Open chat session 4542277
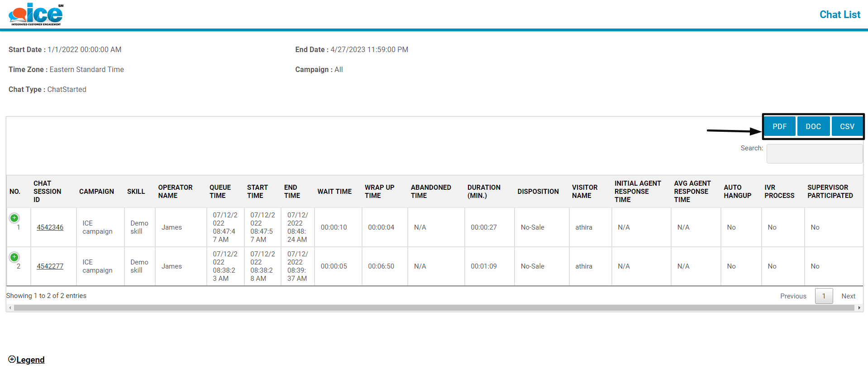The height and width of the screenshot is (375, 868). coord(50,266)
